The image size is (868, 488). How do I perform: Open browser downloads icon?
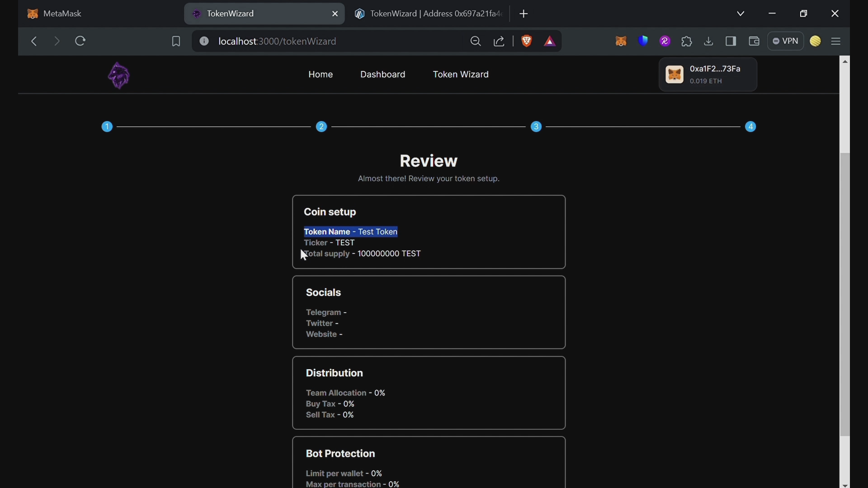click(x=709, y=42)
